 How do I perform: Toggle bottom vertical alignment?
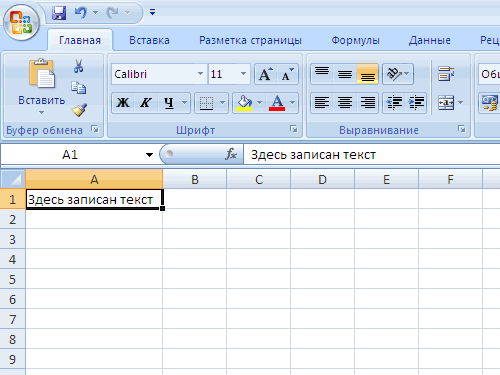[367, 74]
